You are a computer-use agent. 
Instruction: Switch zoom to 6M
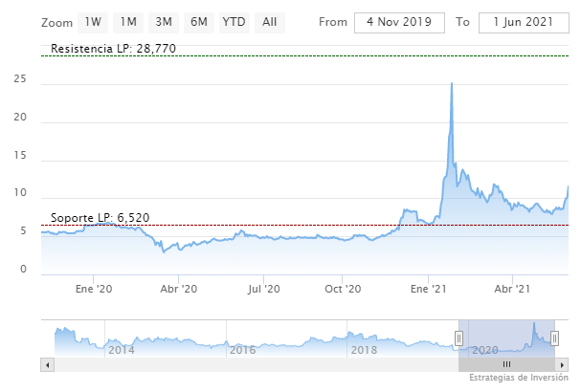pyautogui.click(x=198, y=21)
